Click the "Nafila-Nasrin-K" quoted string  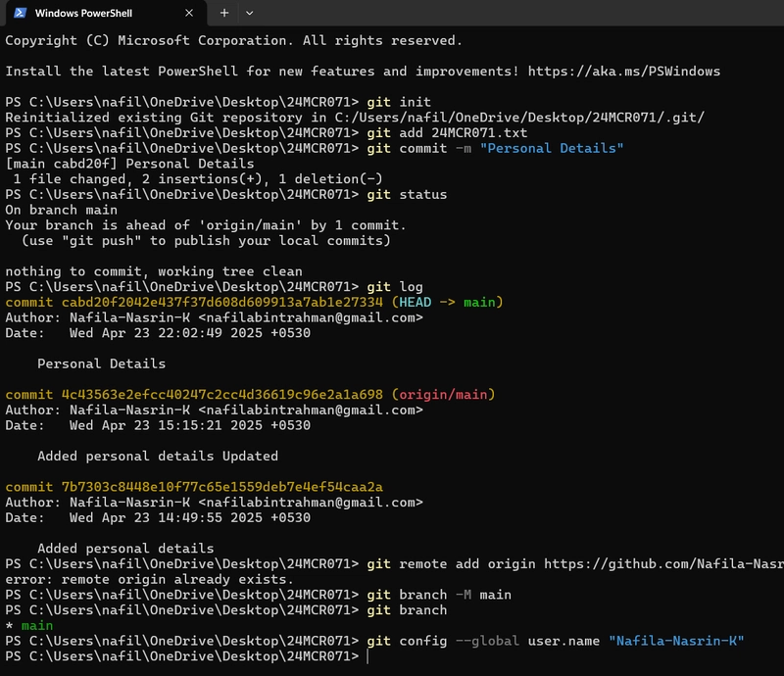click(x=676, y=641)
